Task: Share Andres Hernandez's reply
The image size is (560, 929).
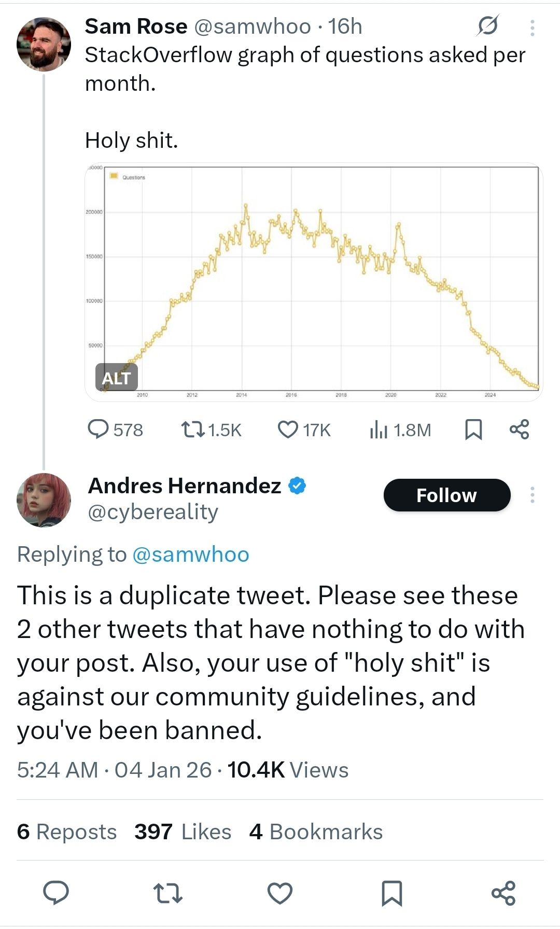Action: (x=503, y=893)
